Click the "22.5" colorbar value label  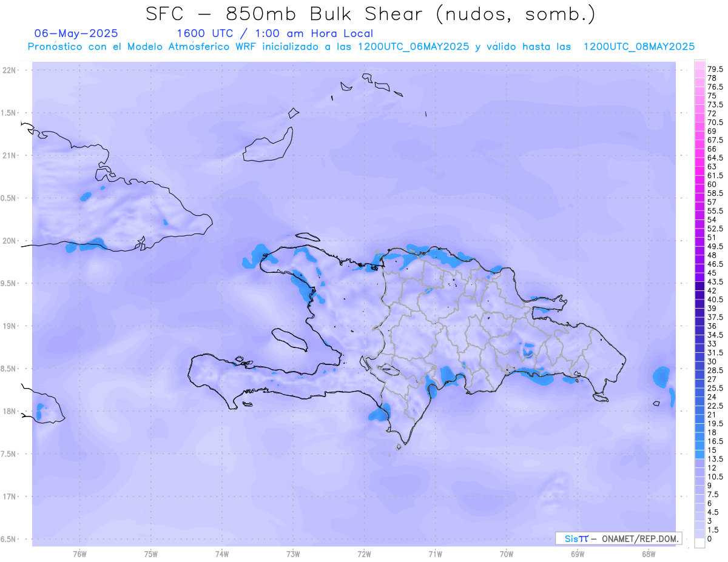tap(716, 406)
